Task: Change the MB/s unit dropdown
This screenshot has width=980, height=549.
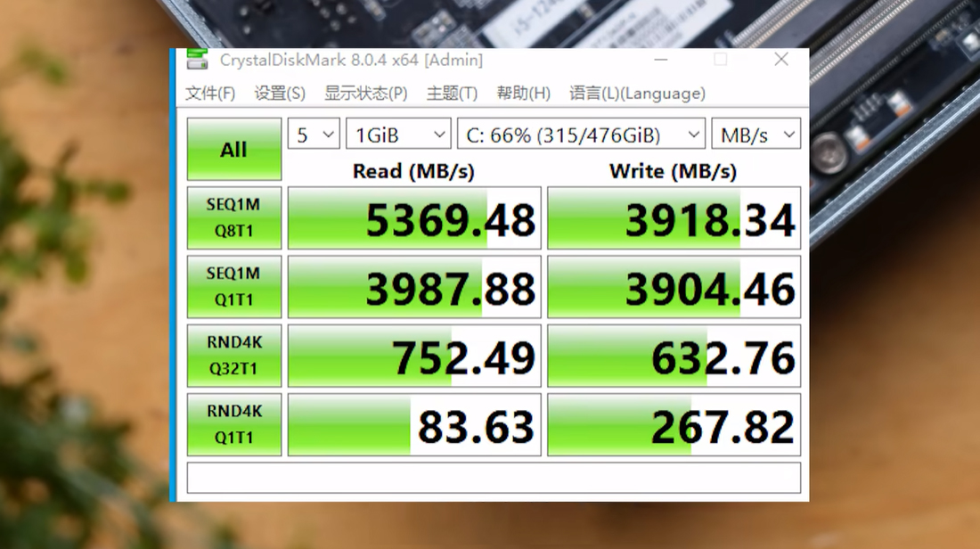Action: [756, 135]
